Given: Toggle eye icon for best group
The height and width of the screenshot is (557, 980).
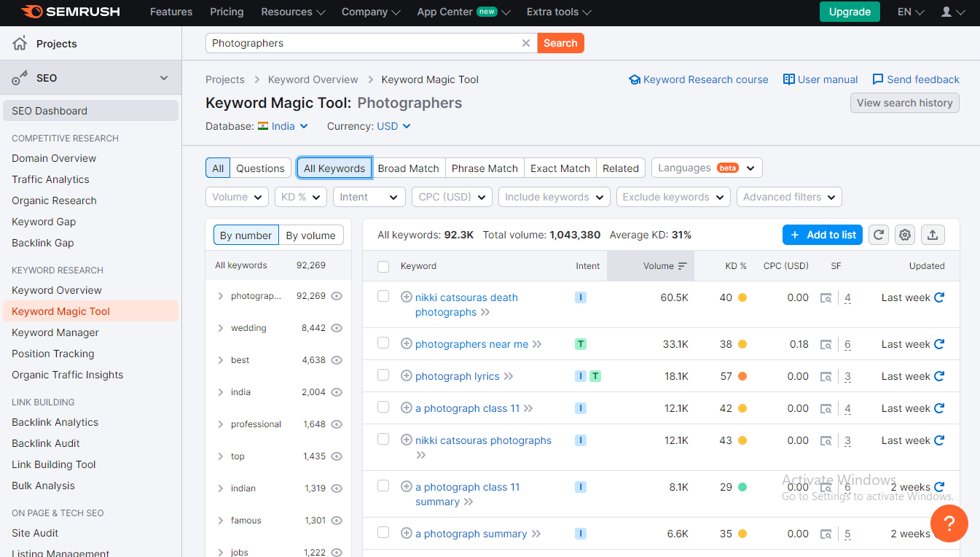Looking at the screenshot, I should click(x=337, y=360).
